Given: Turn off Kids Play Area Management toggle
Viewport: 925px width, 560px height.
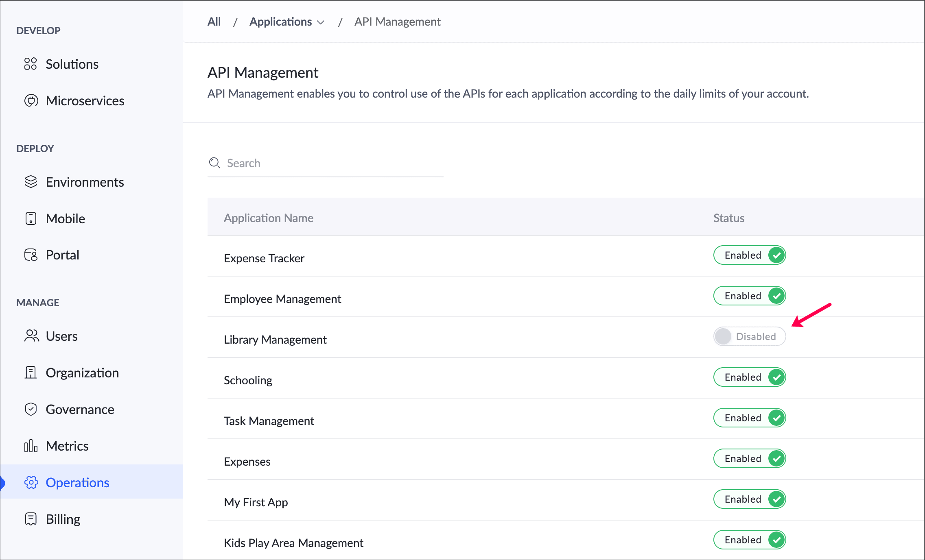Looking at the screenshot, I should (749, 540).
